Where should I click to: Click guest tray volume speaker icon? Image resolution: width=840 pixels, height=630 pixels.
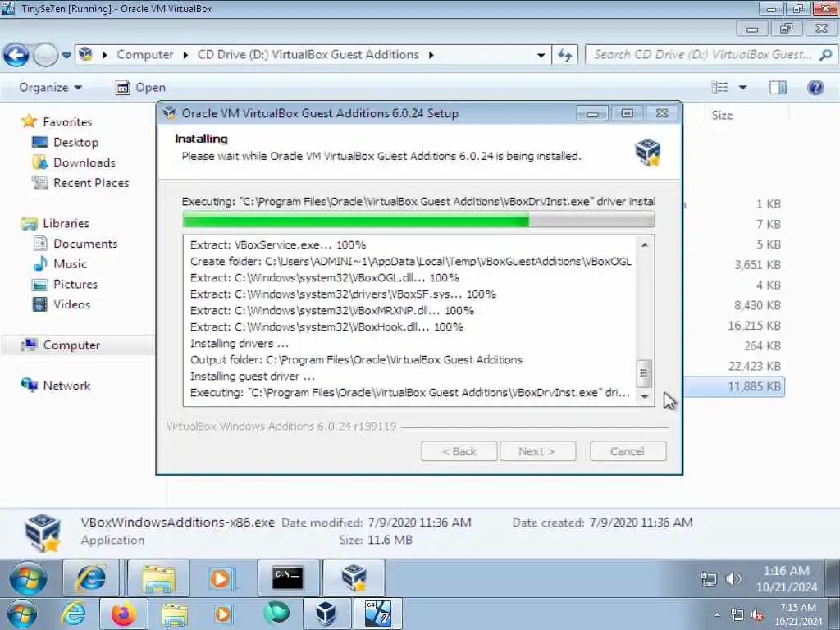click(733, 579)
